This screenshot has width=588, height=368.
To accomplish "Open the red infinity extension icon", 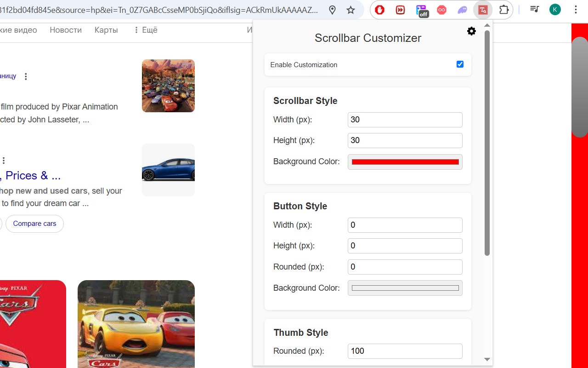I will pyautogui.click(x=441, y=10).
